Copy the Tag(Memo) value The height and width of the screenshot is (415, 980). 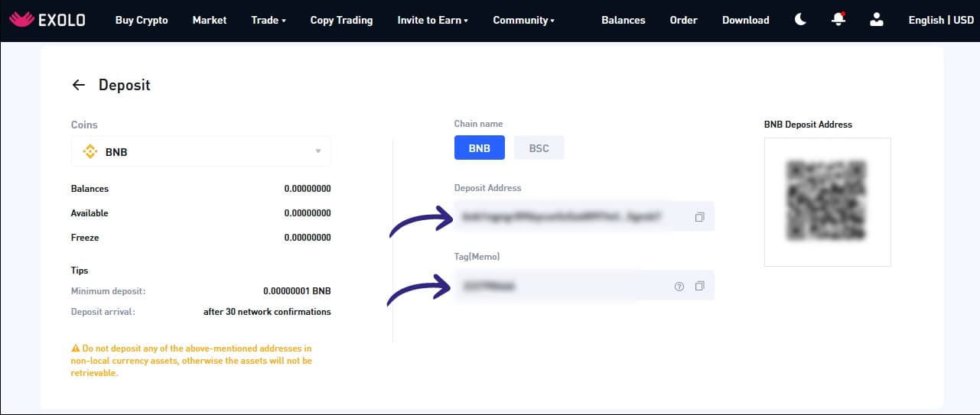point(699,286)
